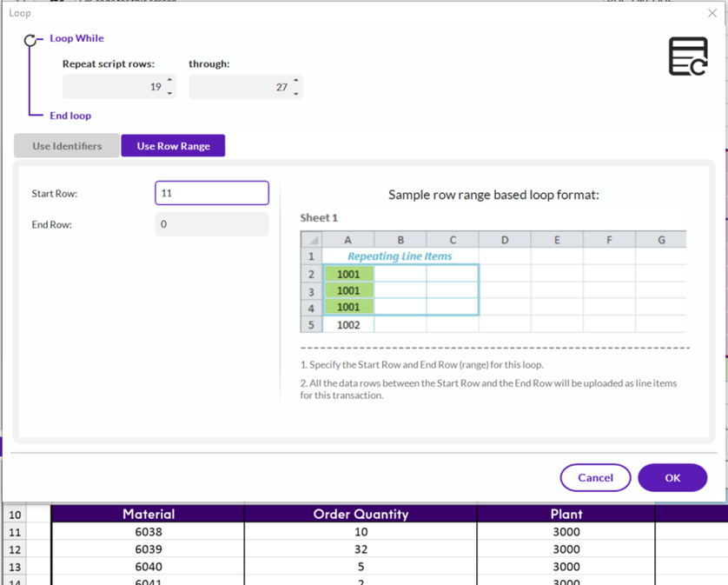
Task: Select the Use Row Range tab
Action: pyautogui.click(x=173, y=146)
